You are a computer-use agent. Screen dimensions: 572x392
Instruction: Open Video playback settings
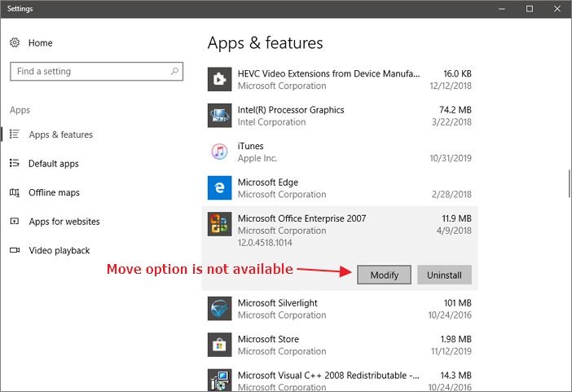[x=59, y=251]
